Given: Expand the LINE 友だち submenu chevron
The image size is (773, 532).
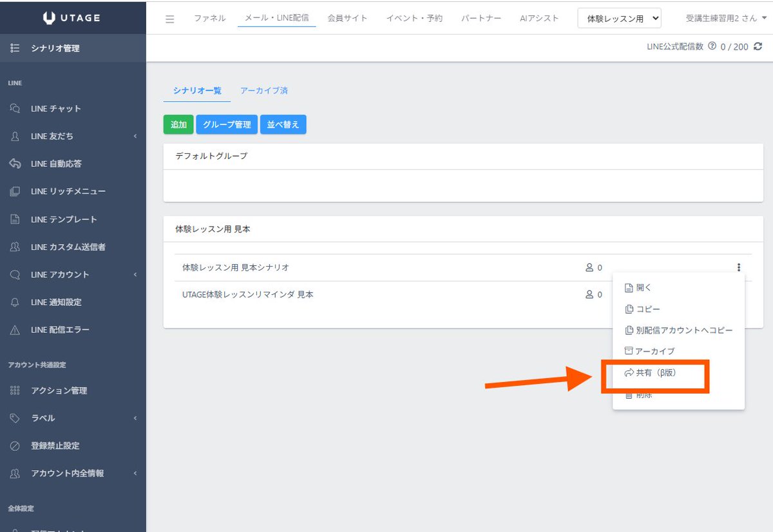Looking at the screenshot, I should pos(135,136).
